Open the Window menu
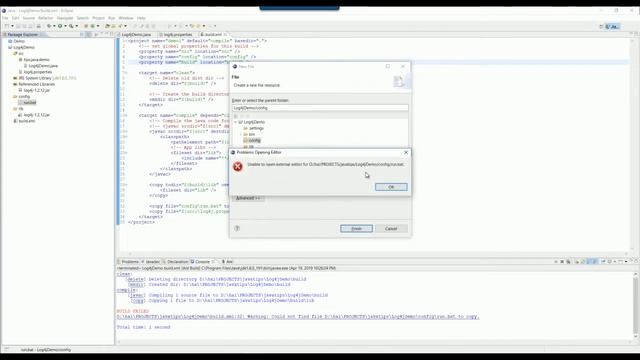The width and height of the screenshot is (640, 360). click(x=126, y=18)
